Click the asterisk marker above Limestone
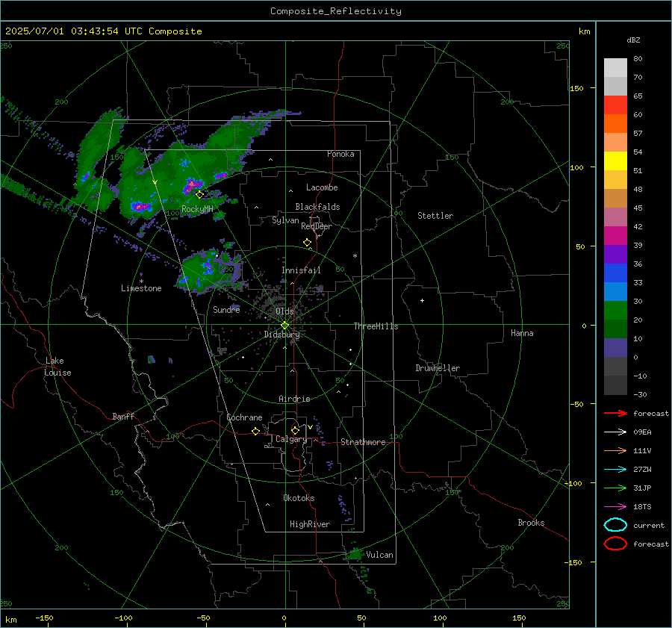Image resolution: width=672 pixels, height=628 pixels. coord(141,282)
